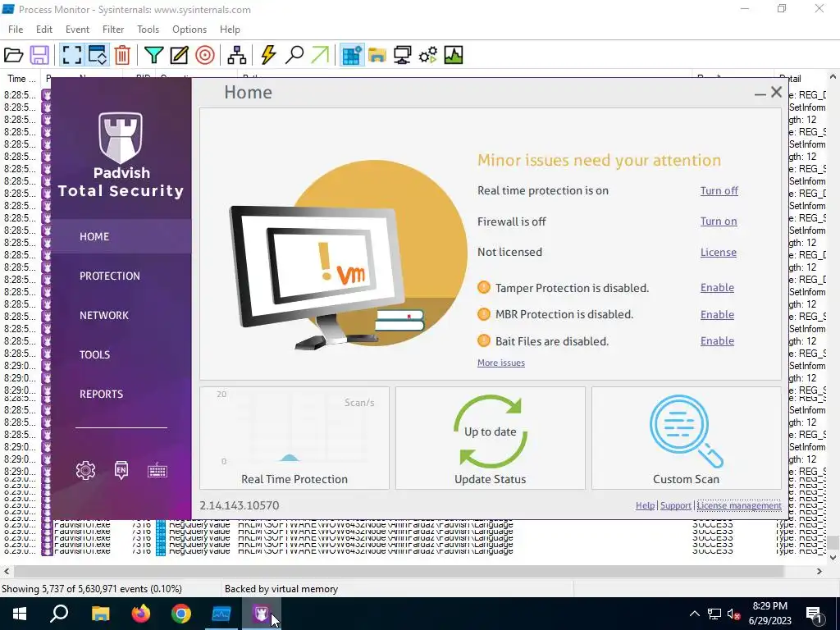Open the Help link in Padvish footer

pyautogui.click(x=645, y=505)
